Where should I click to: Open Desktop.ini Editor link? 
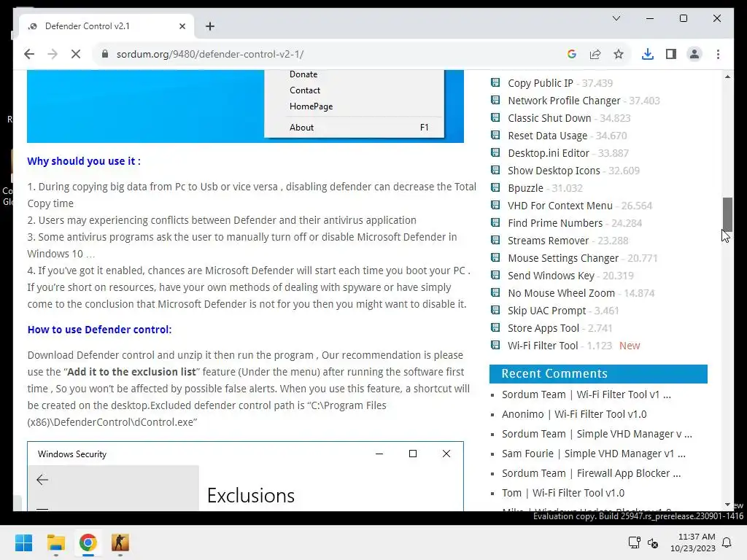point(549,153)
